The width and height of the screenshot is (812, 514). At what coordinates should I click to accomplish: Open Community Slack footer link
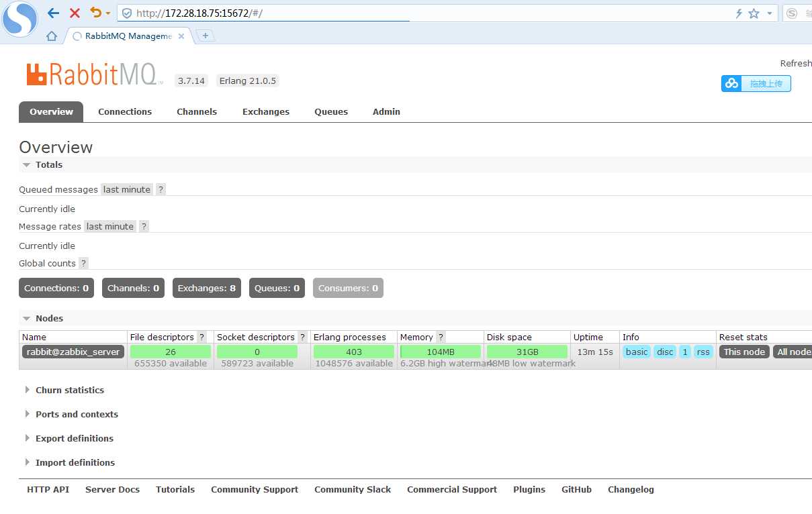coord(353,490)
